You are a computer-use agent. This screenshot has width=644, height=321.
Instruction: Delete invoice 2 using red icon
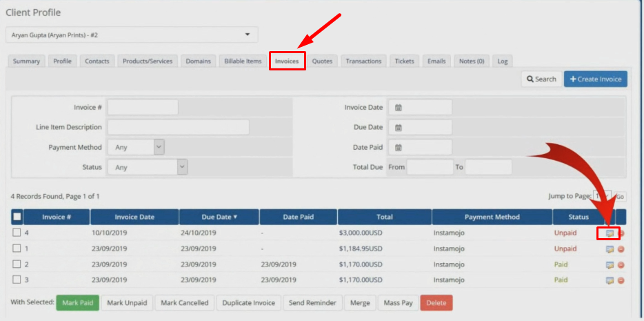click(621, 265)
